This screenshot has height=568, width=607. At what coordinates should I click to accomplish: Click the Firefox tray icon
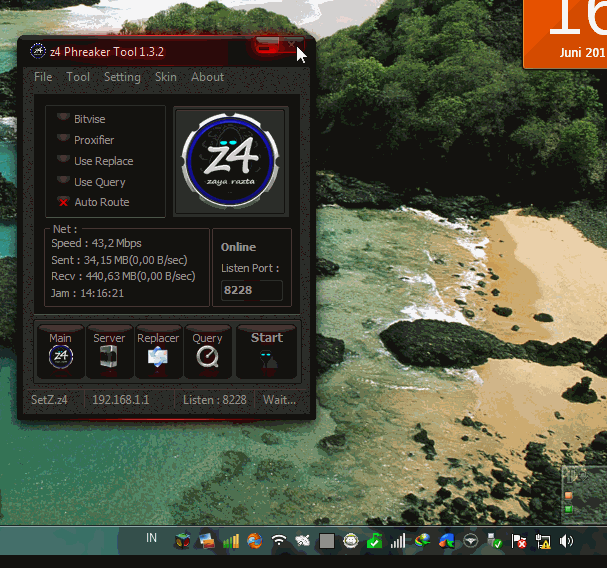point(254,541)
